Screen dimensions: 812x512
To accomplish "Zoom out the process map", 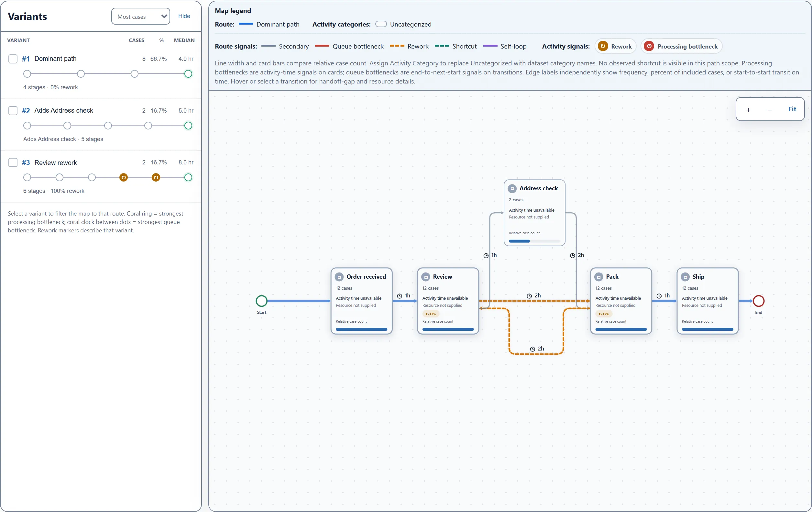I will coord(770,110).
